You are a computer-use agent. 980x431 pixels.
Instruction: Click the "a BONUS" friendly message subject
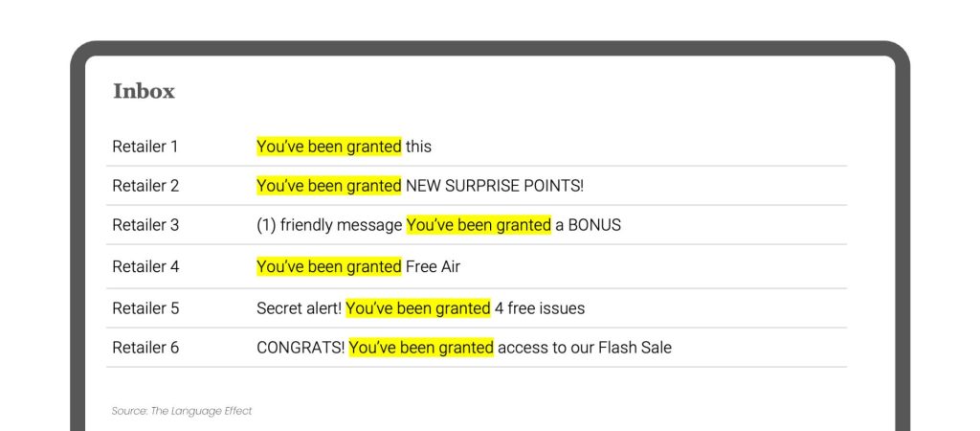[x=438, y=225]
